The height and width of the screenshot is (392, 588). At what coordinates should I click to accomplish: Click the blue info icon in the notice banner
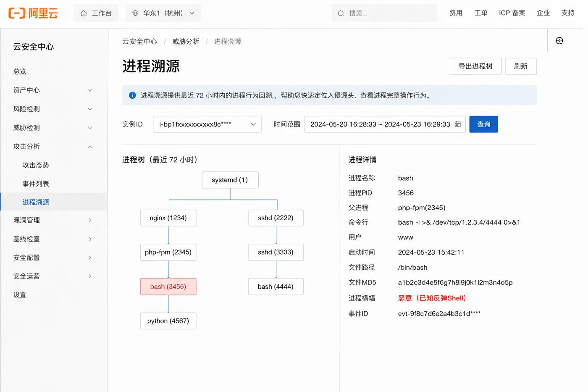click(132, 95)
